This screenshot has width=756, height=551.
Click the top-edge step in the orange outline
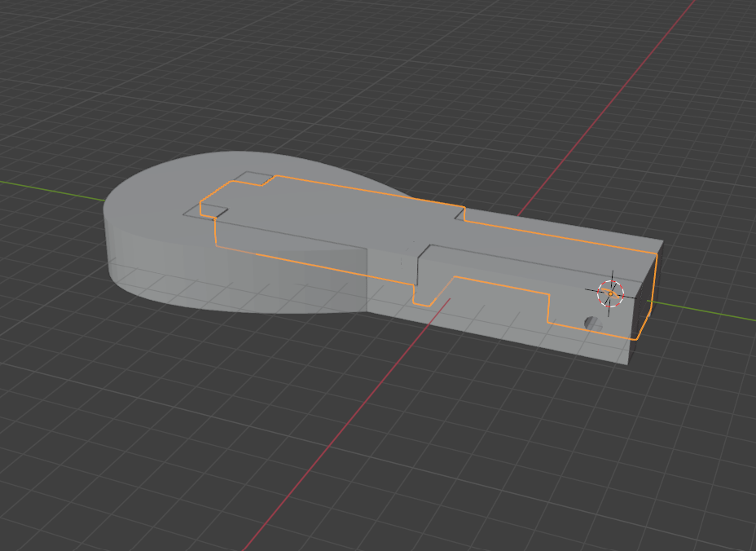(461, 214)
